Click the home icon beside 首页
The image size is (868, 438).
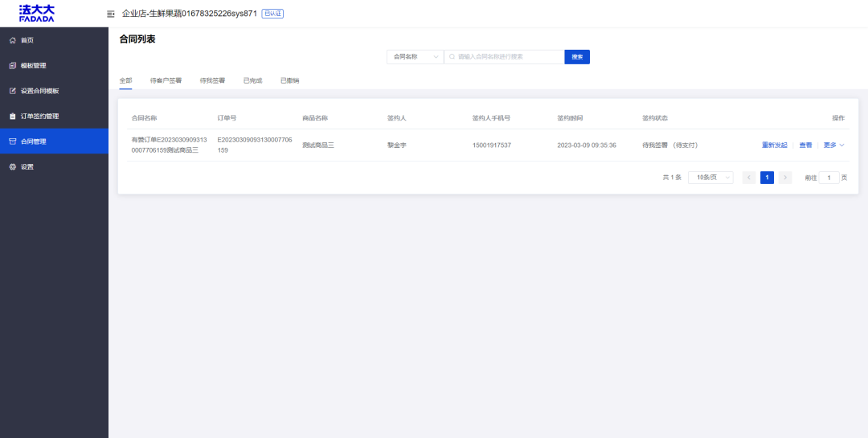point(13,40)
